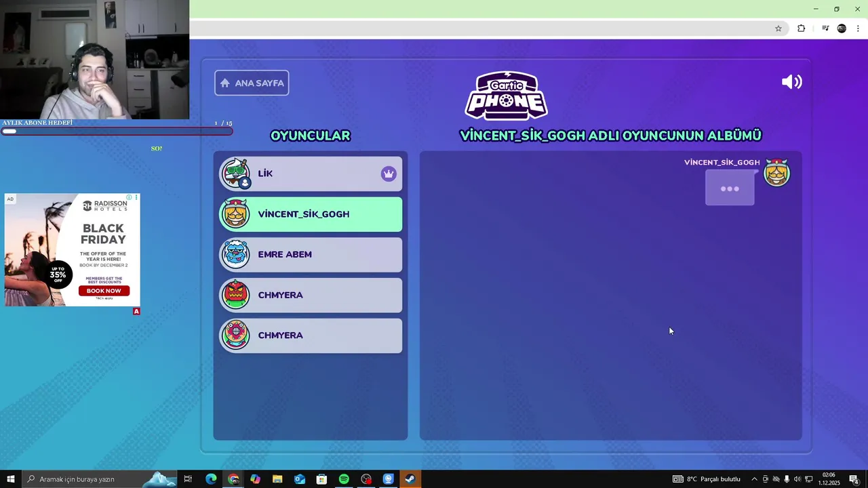This screenshot has width=868, height=488.
Task: Open the notification center with 4 alerts
Action: pyautogui.click(x=854, y=479)
